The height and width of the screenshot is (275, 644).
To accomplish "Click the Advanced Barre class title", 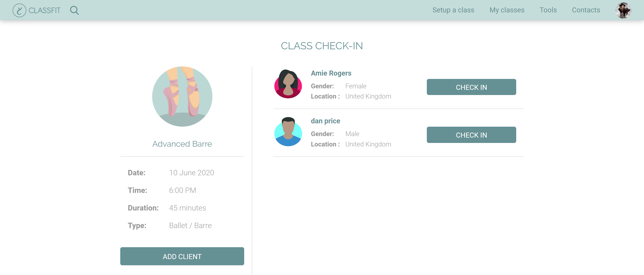I will (x=182, y=144).
